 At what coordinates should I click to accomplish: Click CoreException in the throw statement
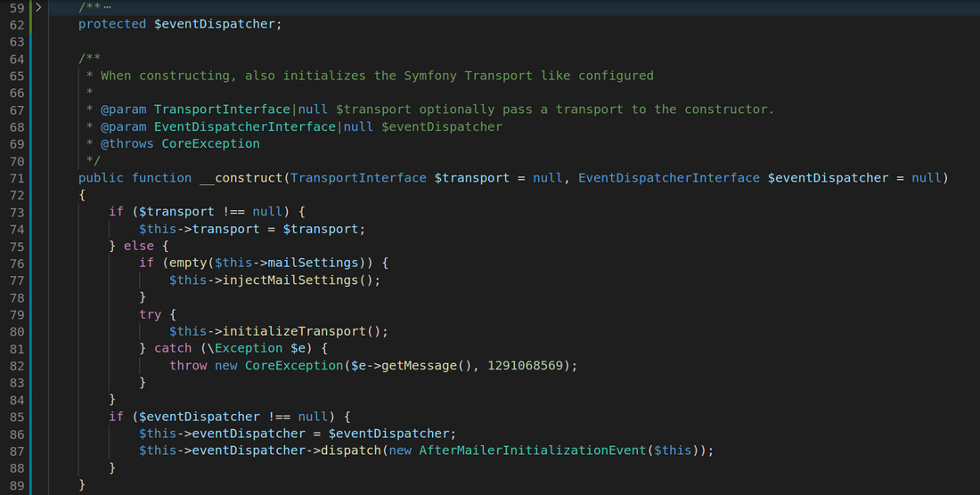tap(293, 366)
